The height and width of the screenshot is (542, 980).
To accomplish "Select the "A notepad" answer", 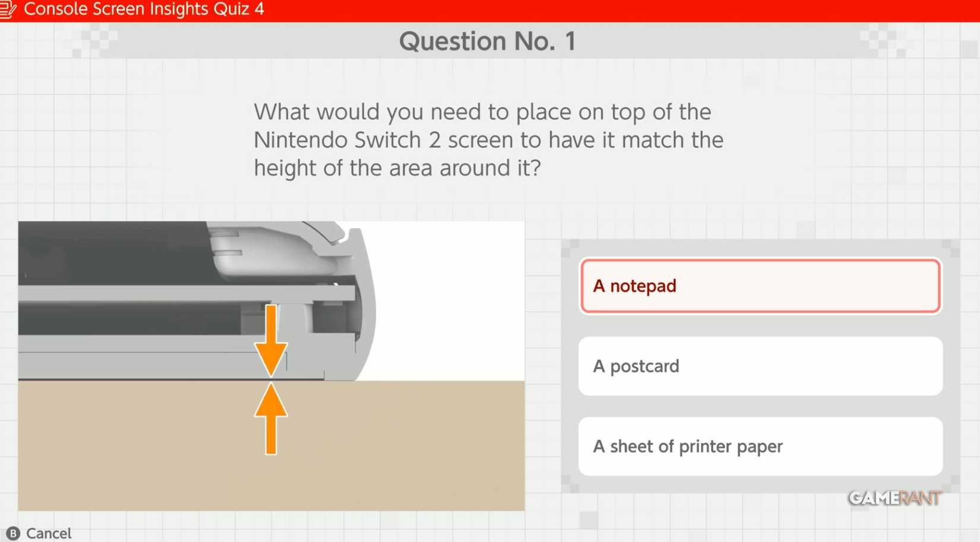I will pyautogui.click(x=760, y=286).
